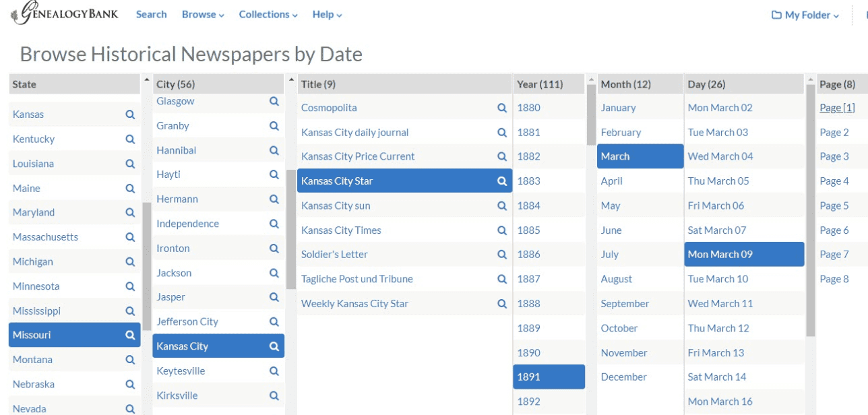Click the search icon next to Granby
This screenshot has height=415, width=868.
pos(274,125)
